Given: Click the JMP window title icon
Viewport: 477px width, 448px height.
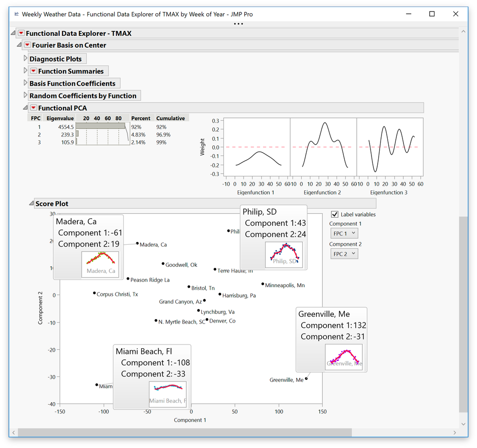Looking at the screenshot, I should 16,14.
